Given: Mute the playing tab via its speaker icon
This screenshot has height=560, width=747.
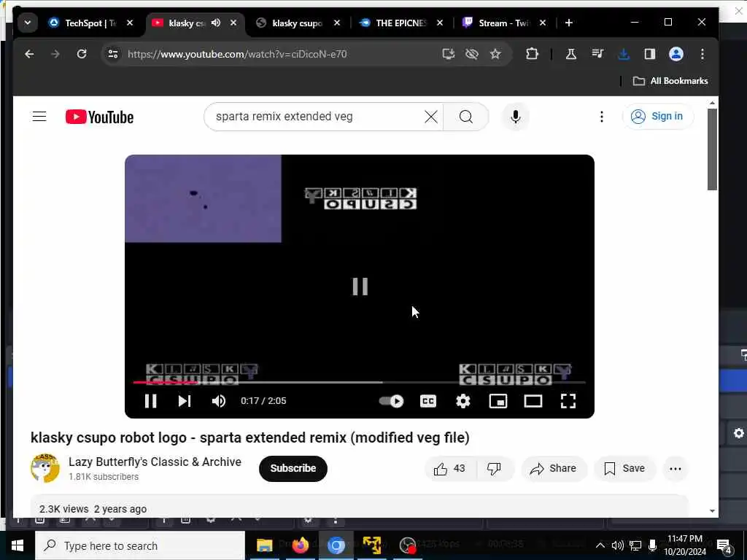Looking at the screenshot, I should [x=216, y=23].
